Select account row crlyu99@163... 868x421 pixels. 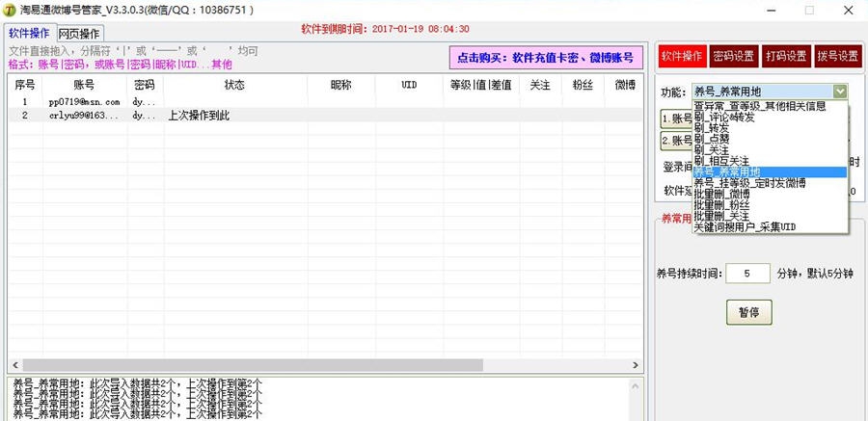click(x=326, y=115)
